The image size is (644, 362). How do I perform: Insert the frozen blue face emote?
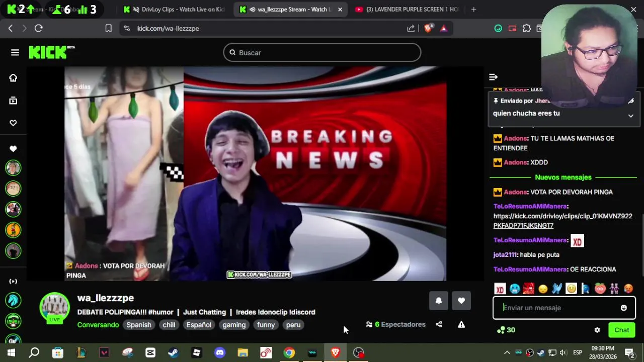[514, 289]
